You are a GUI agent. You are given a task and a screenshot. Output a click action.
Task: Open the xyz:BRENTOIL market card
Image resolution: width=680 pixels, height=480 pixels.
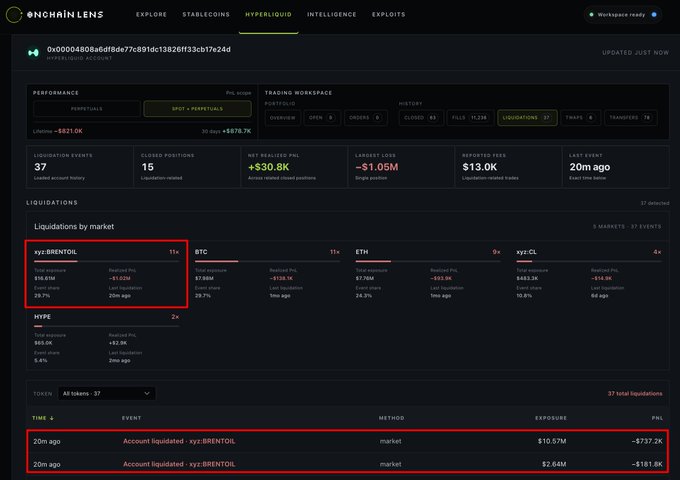[107, 274]
